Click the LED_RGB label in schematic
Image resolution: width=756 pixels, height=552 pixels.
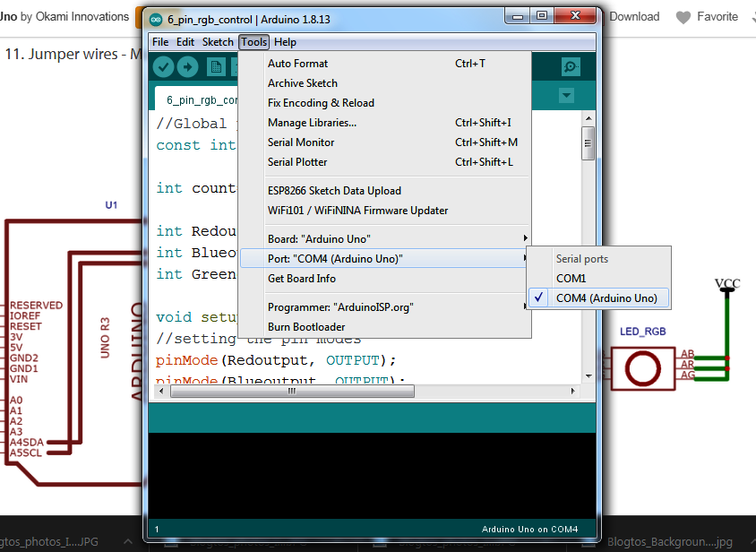pos(643,332)
